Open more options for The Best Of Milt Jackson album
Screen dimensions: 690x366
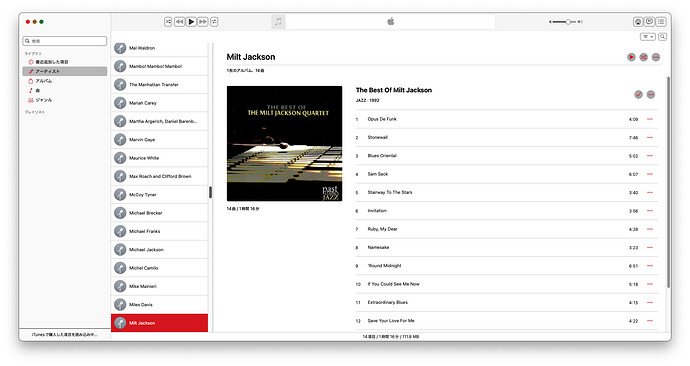tap(651, 95)
